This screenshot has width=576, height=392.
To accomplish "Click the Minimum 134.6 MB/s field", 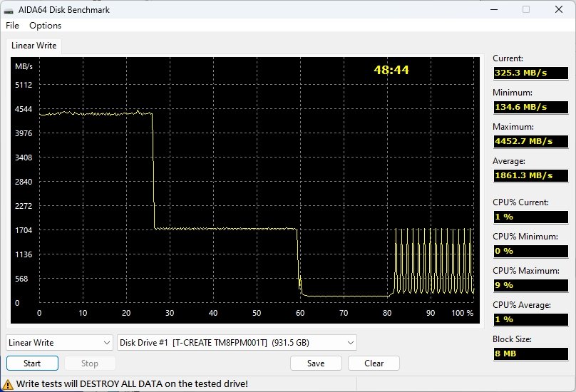I will [x=531, y=107].
